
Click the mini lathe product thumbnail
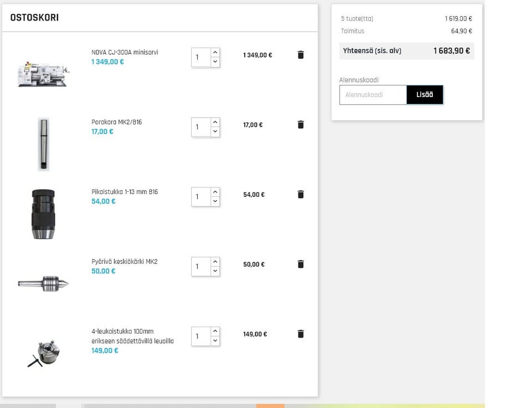(x=43, y=74)
